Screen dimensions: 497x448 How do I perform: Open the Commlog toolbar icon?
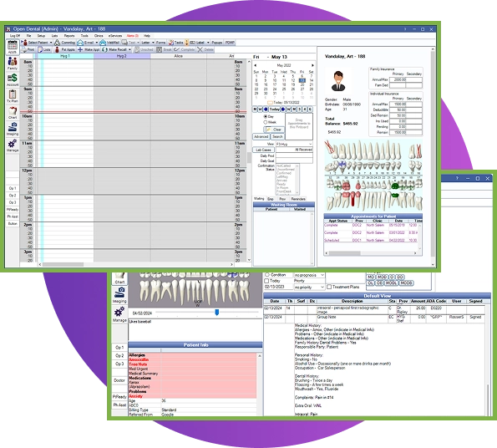57,43
